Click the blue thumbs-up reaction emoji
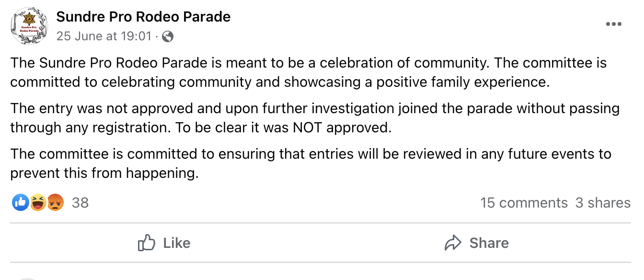 tap(20, 203)
